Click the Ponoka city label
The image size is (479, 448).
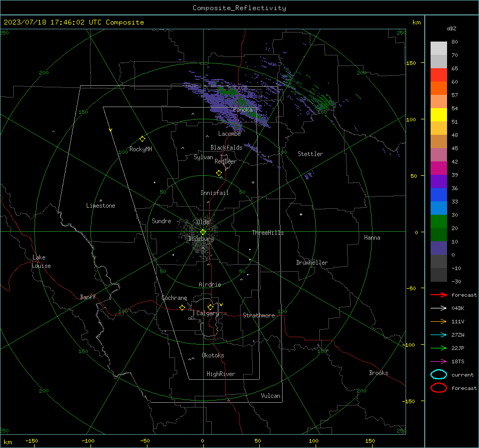243,110
